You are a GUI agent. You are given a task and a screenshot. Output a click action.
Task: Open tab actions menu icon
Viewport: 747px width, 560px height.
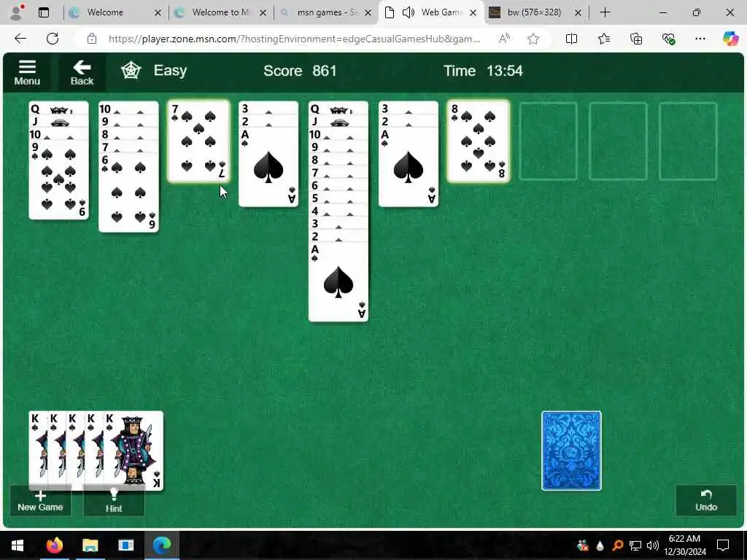coord(44,12)
